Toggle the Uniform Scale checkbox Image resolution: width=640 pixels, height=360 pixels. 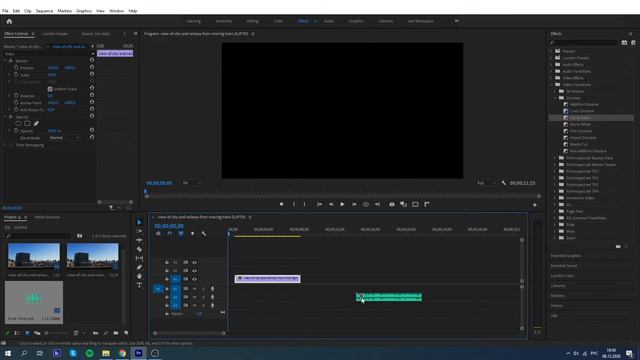50,89
